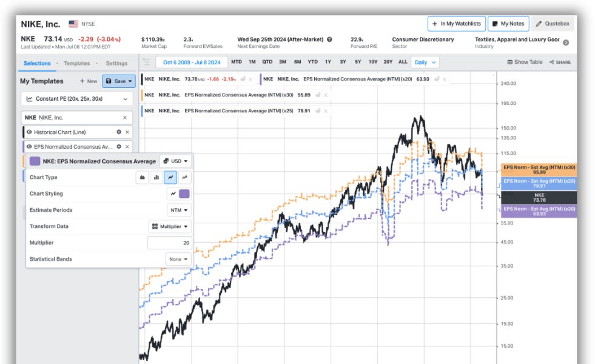
Task: Remove NKE NIKE, Inc. ticker from selections
Action: 125,118
